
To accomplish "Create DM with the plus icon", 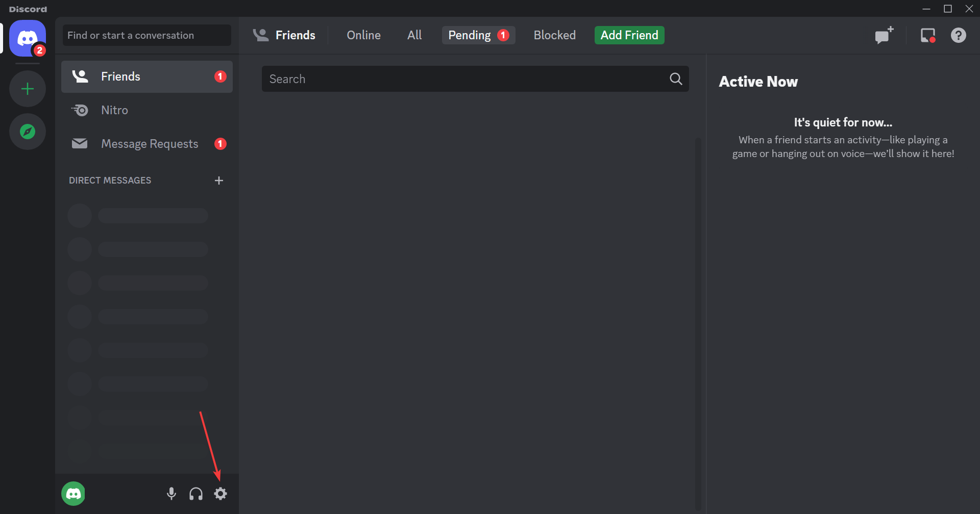I will pyautogui.click(x=219, y=181).
